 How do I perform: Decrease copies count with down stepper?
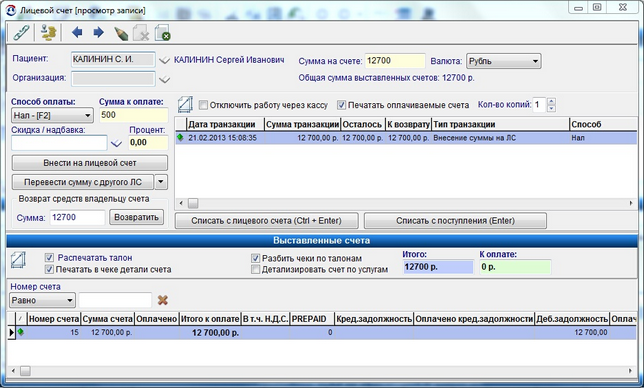(x=552, y=108)
